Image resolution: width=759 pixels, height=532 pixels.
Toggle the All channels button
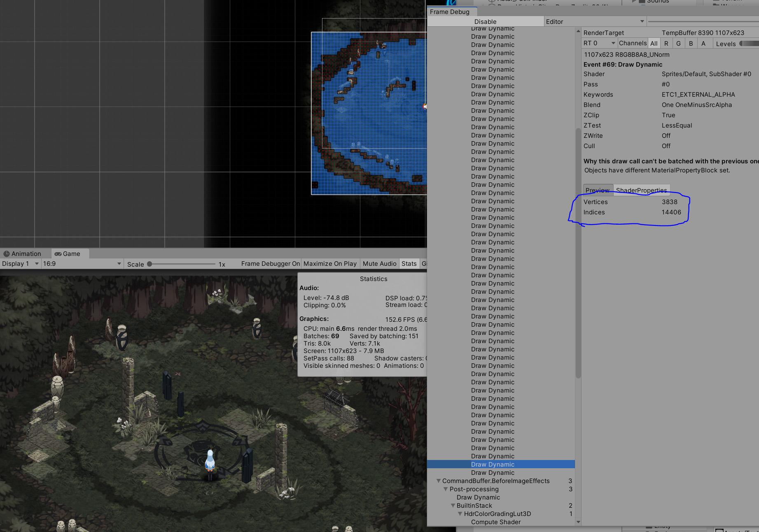[x=654, y=43]
